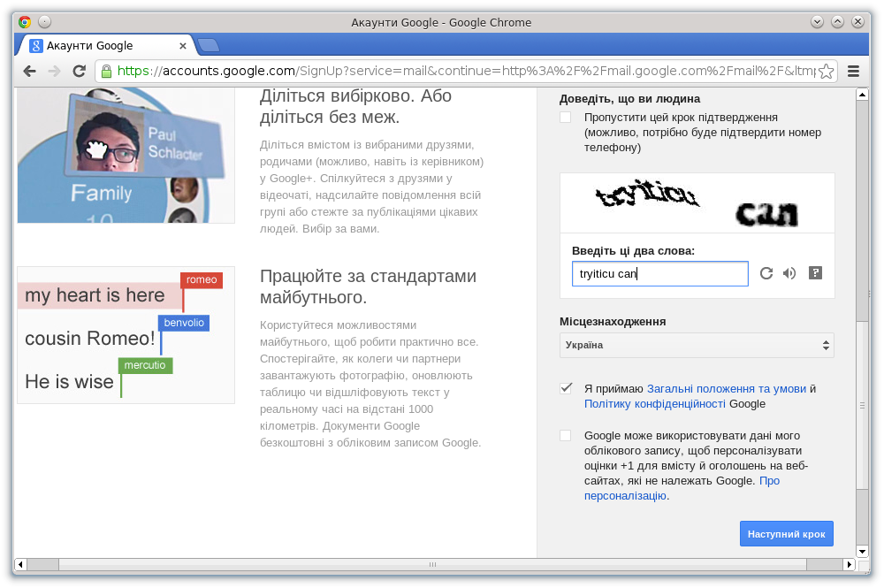The image size is (884, 588).
Task: Click the captcha image
Action: 697,203
